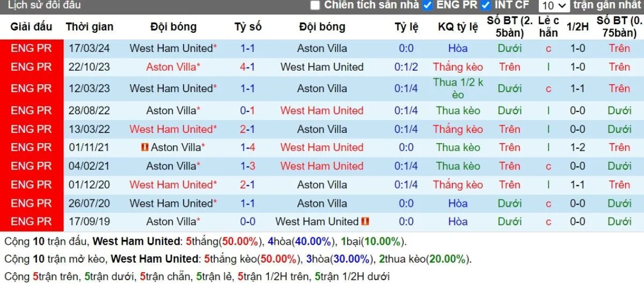
Task: Click West Ham United in 17/03/24 row
Action: [171, 48]
